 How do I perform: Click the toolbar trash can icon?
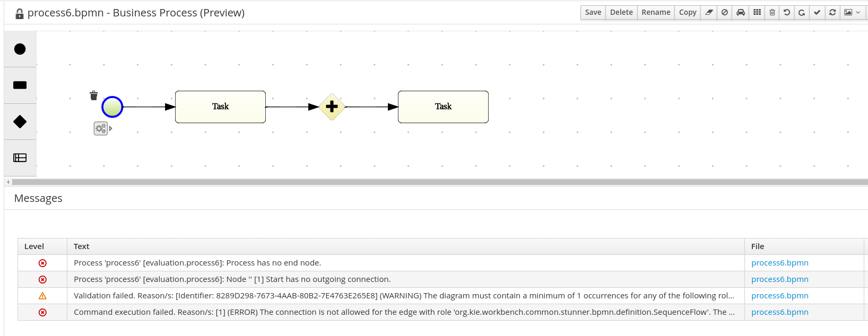pos(772,12)
